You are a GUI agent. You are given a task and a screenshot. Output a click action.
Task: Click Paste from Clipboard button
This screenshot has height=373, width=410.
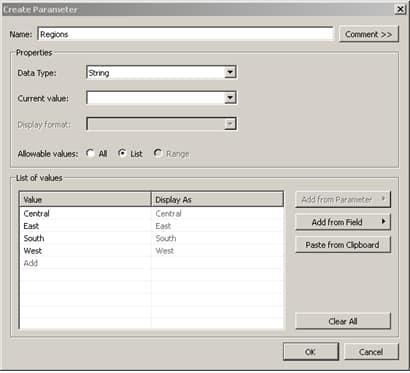point(343,245)
